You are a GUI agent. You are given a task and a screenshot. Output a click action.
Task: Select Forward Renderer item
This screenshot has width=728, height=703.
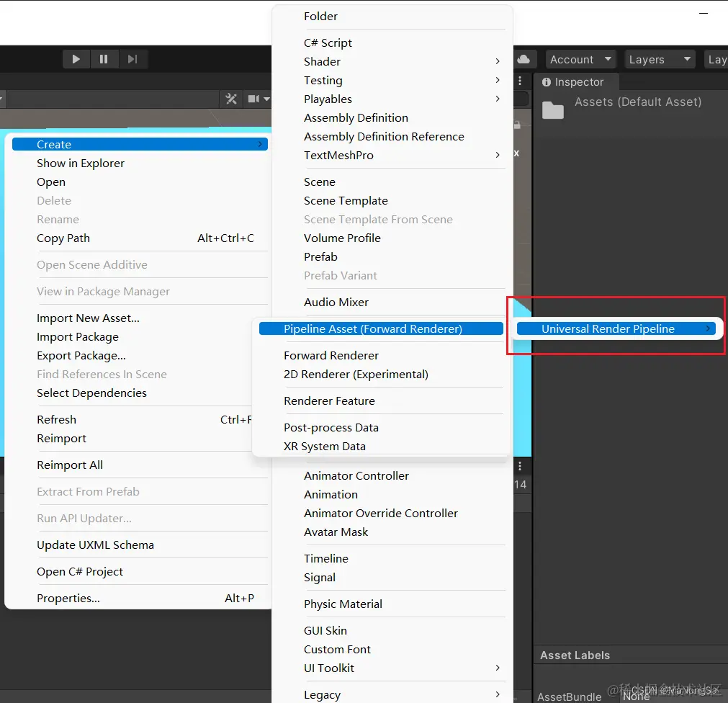coord(381,356)
